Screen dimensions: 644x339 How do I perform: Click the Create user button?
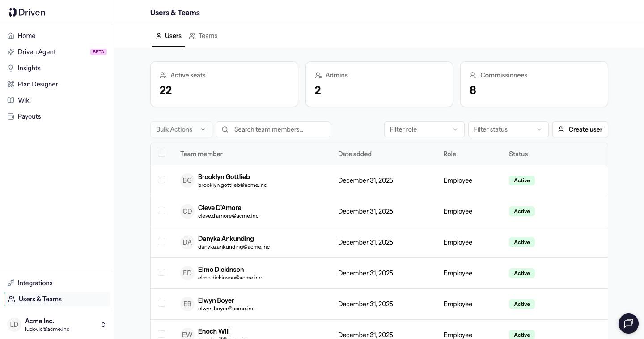tap(580, 129)
